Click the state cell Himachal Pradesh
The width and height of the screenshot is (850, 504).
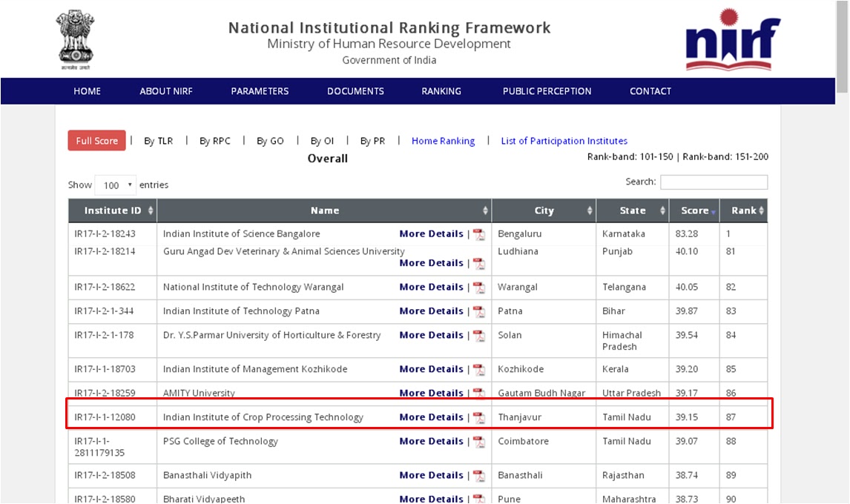(622, 341)
